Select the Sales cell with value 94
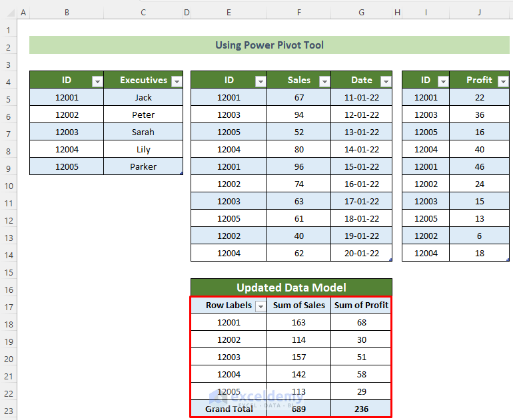Screen dimensions: 513x420 point(298,114)
